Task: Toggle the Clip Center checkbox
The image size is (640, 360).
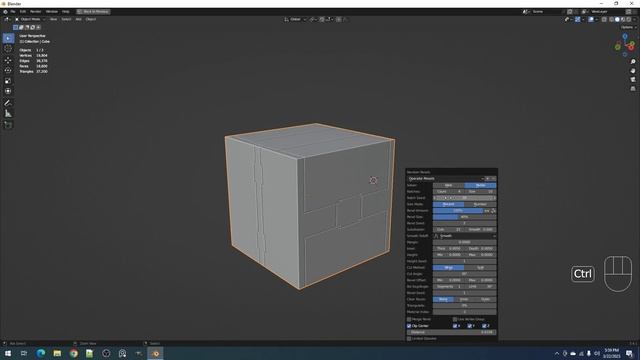Action: click(409, 326)
